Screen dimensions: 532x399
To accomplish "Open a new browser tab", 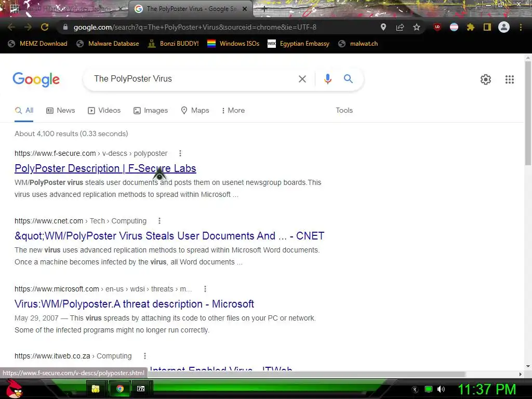I will pyautogui.click(x=264, y=9).
